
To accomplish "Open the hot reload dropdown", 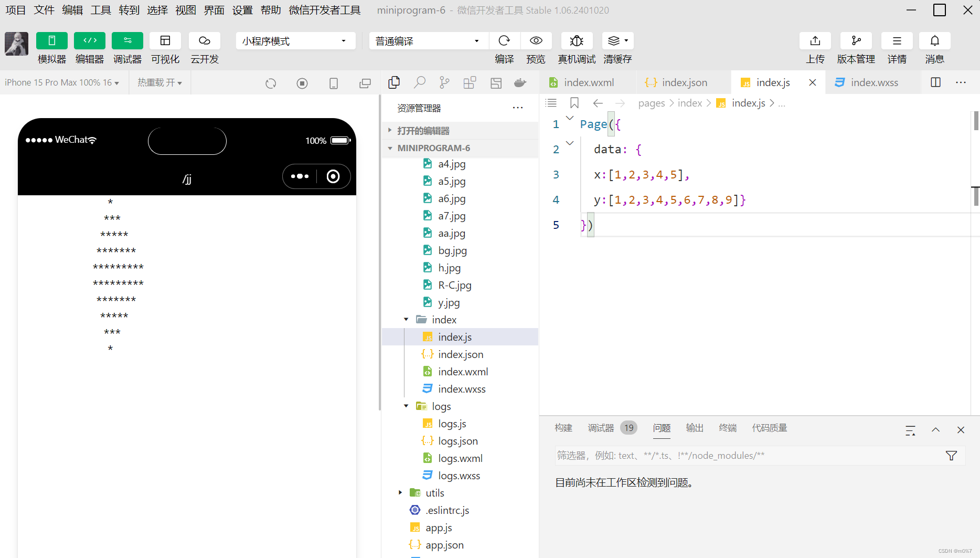I will click(x=159, y=83).
